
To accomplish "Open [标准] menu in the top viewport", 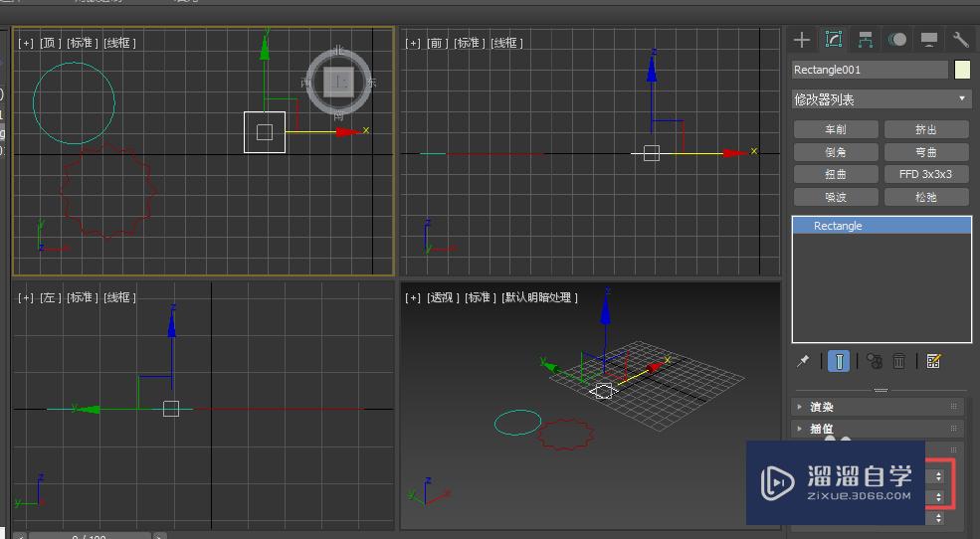I will pos(83,43).
